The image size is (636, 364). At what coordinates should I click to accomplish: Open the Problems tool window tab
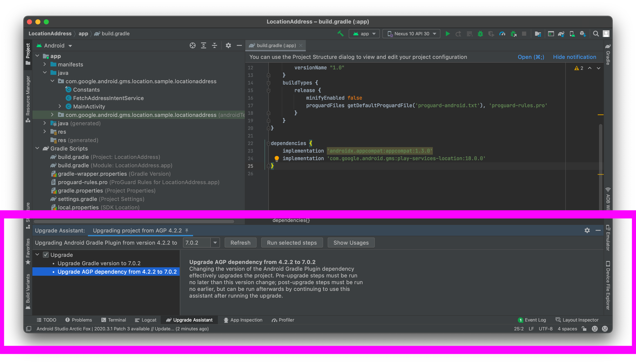click(79, 320)
